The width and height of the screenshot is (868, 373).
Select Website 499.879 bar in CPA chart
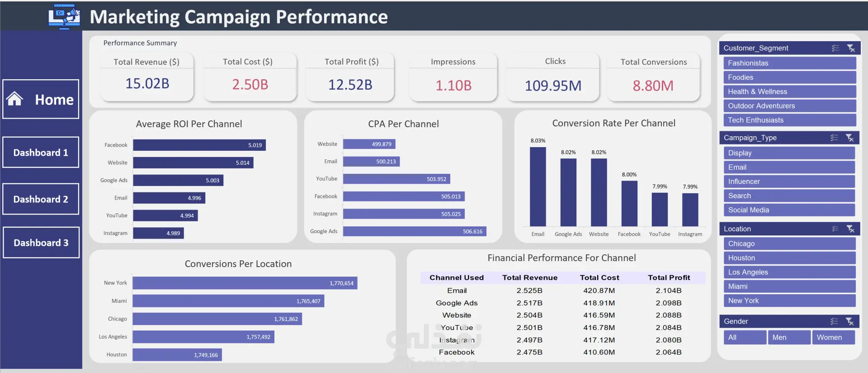point(369,144)
